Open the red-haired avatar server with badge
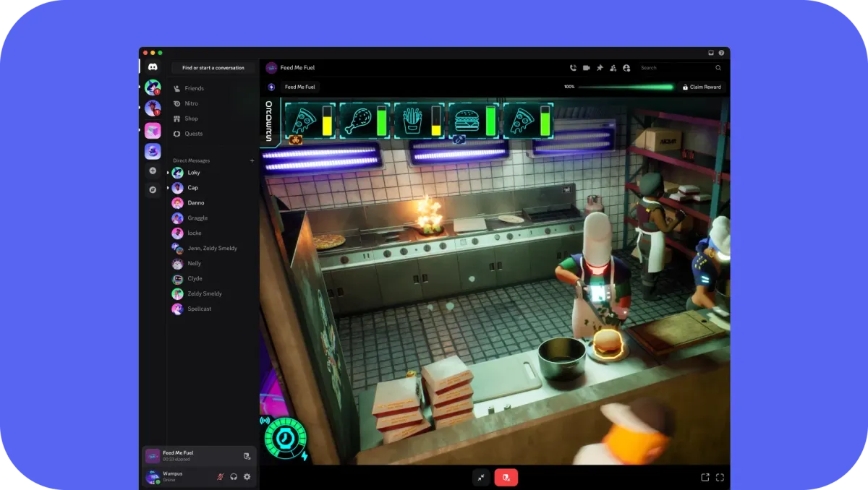 point(153,108)
